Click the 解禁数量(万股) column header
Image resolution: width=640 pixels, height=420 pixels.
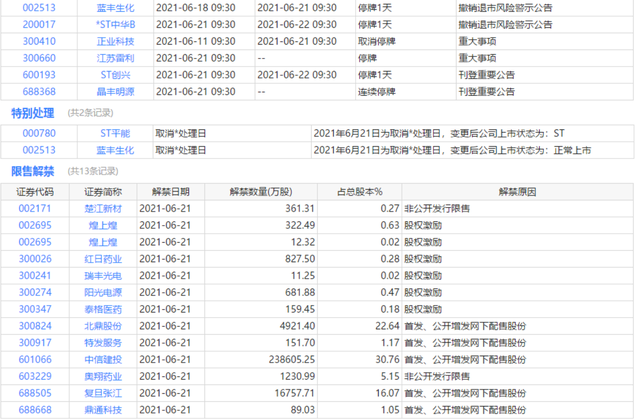pos(261,192)
